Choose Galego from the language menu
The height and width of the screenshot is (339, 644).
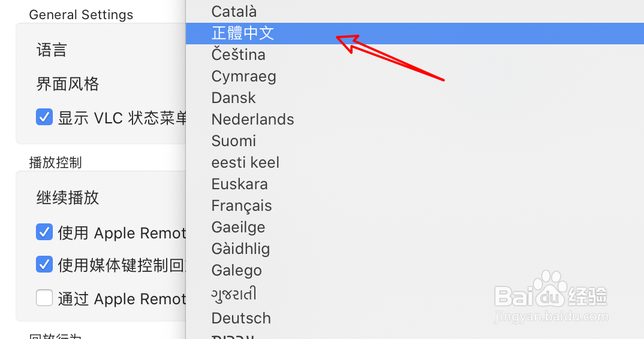tap(236, 271)
